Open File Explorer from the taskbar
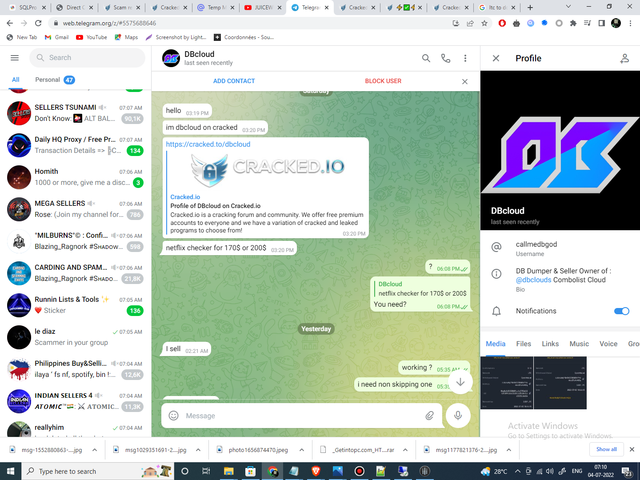640x480 pixels. tap(228, 471)
